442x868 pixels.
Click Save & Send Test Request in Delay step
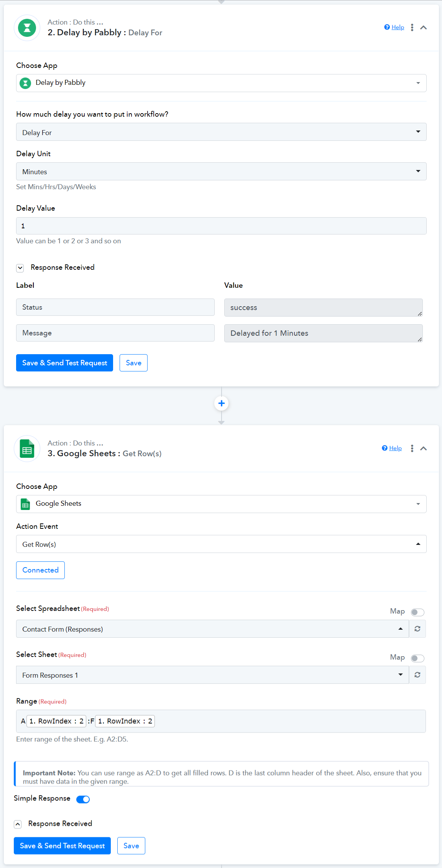64,363
